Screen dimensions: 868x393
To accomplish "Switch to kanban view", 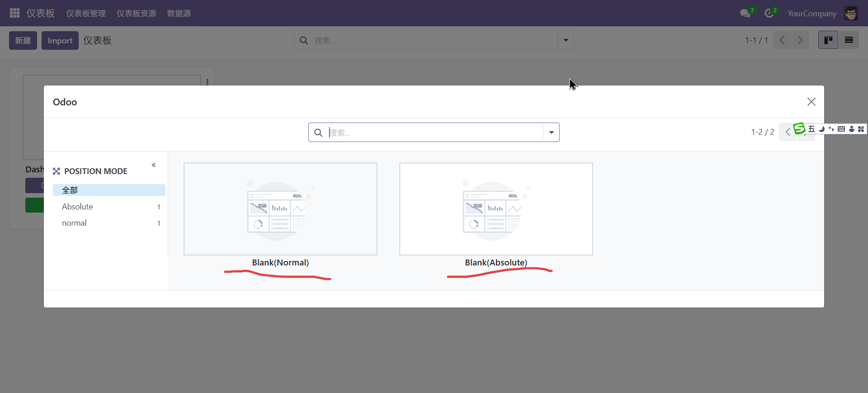I will [x=828, y=40].
